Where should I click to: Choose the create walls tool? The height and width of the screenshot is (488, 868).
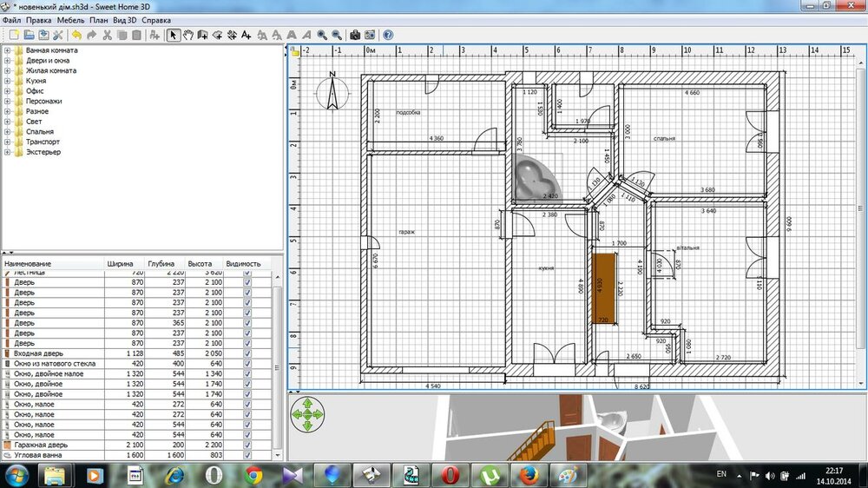(x=202, y=35)
